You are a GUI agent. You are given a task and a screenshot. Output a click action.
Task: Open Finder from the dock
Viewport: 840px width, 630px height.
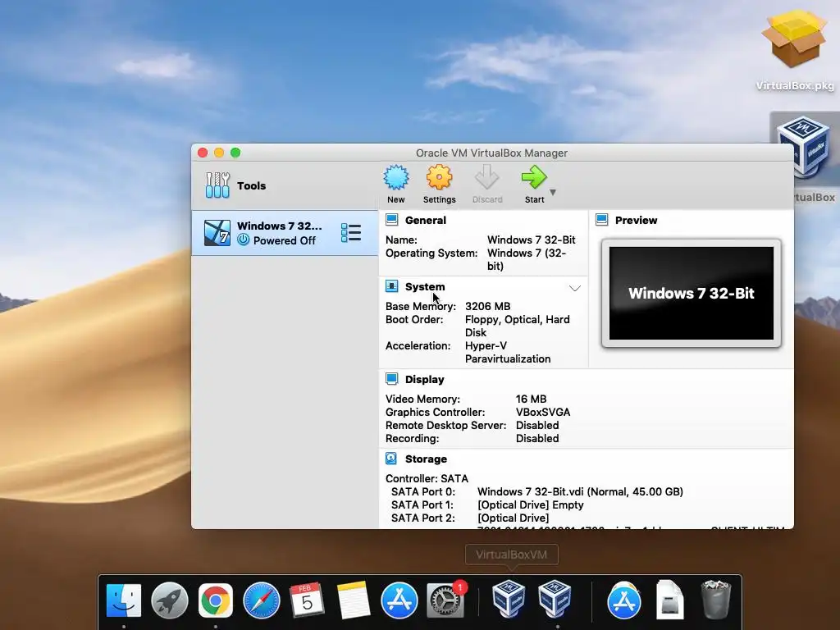click(x=124, y=600)
